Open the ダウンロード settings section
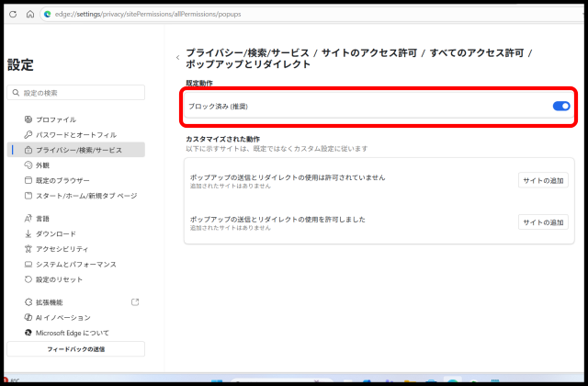The image size is (588, 386). click(75, 234)
